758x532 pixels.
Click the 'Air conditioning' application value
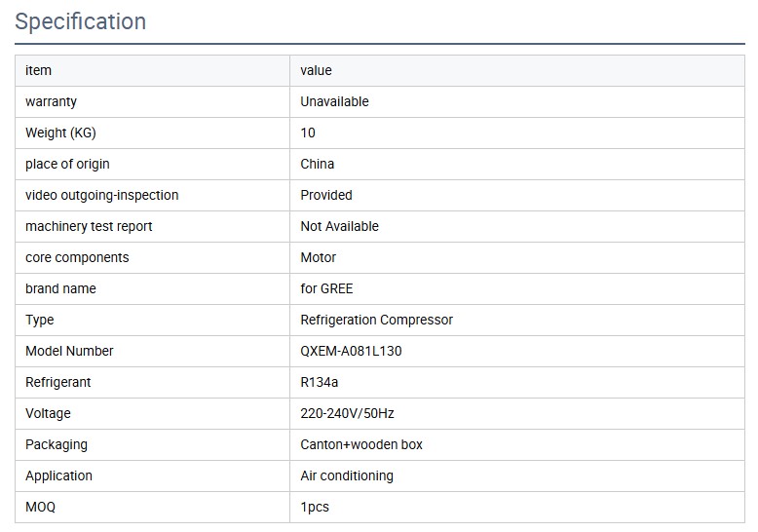347,475
